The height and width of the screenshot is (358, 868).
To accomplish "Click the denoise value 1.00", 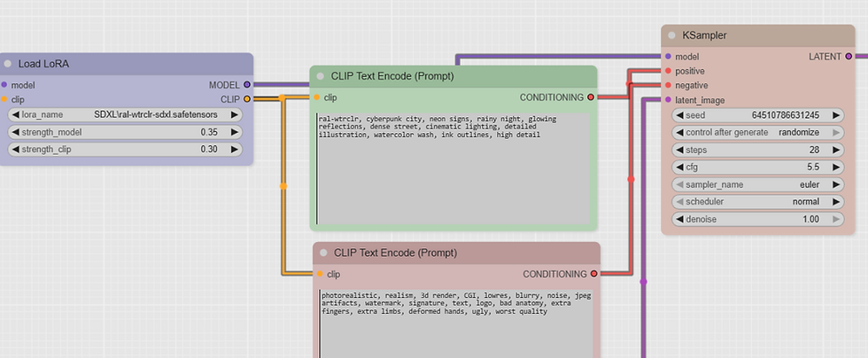I will coord(811,220).
